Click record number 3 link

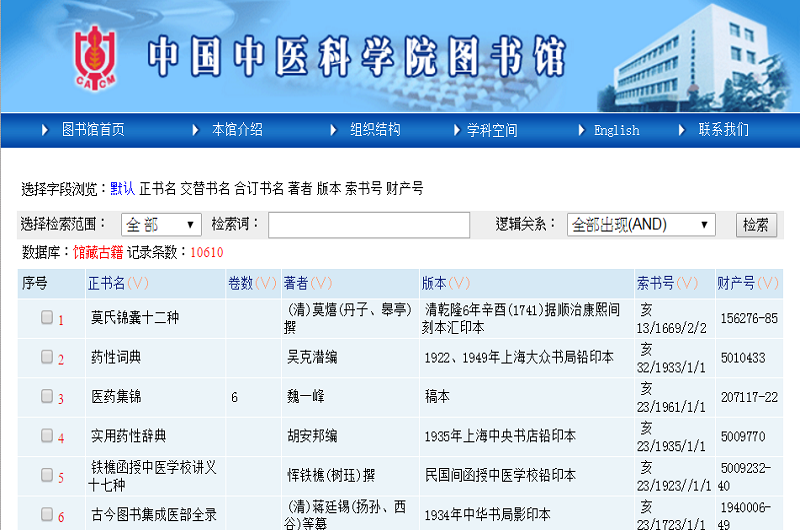pyautogui.click(x=61, y=399)
